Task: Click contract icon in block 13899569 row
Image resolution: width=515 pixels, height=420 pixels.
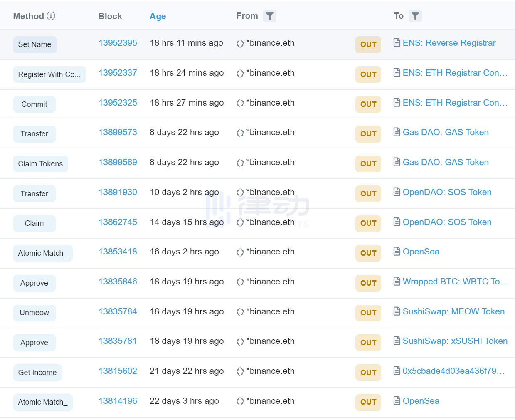Action: pos(397,162)
